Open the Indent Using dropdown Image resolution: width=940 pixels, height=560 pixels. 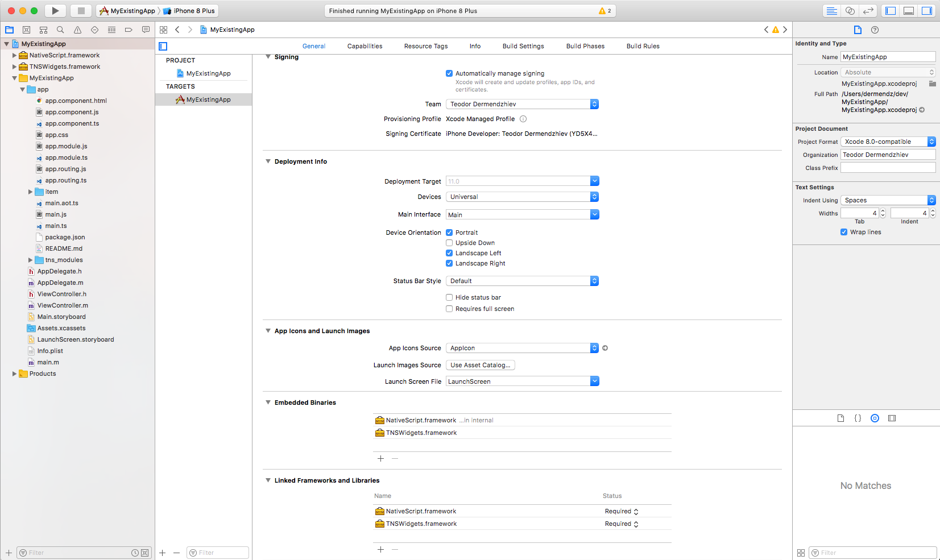pyautogui.click(x=888, y=200)
